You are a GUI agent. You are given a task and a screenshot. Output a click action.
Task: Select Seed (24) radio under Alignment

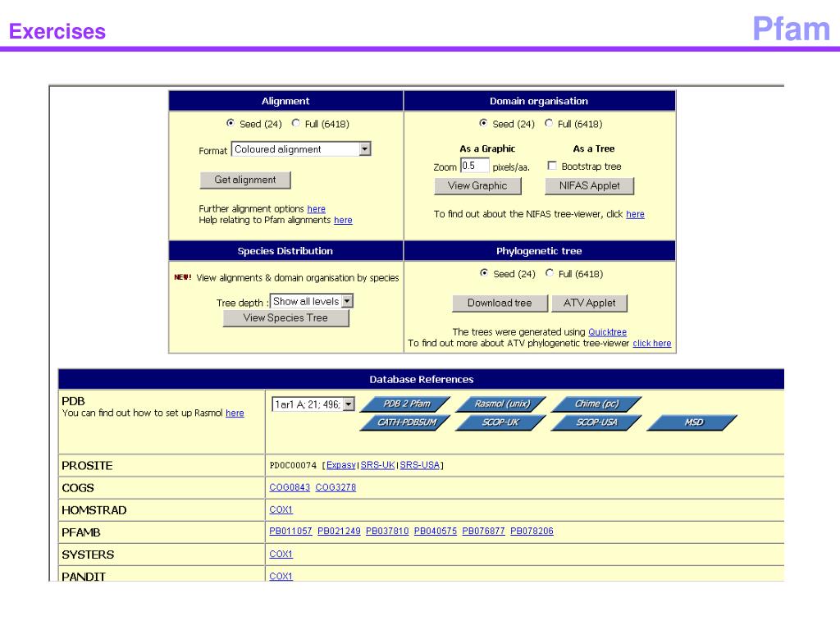231,123
